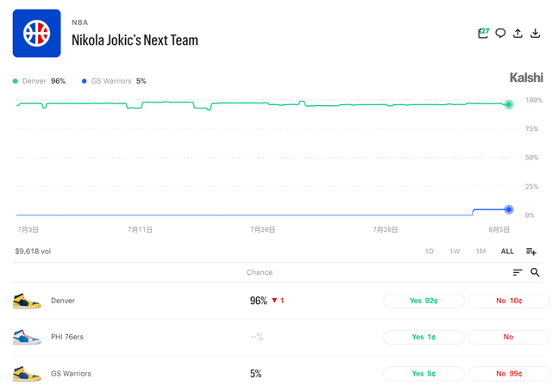The height and width of the screenshot is (392, 552).
Task: Click the green Denver chart endpoint marker
Action: point(508,104)
